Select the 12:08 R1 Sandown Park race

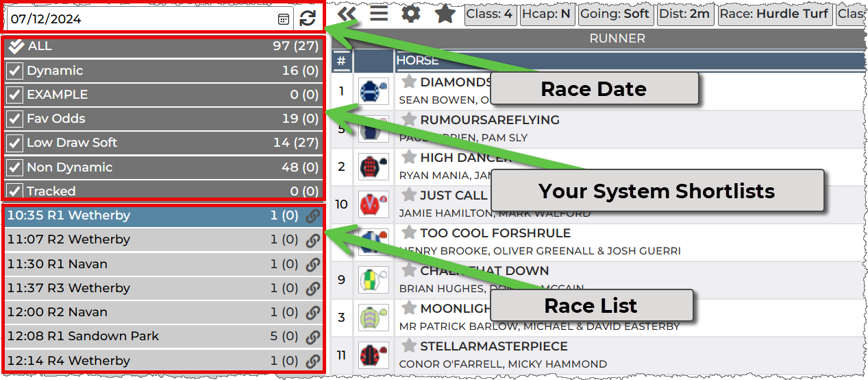(163, 337)
